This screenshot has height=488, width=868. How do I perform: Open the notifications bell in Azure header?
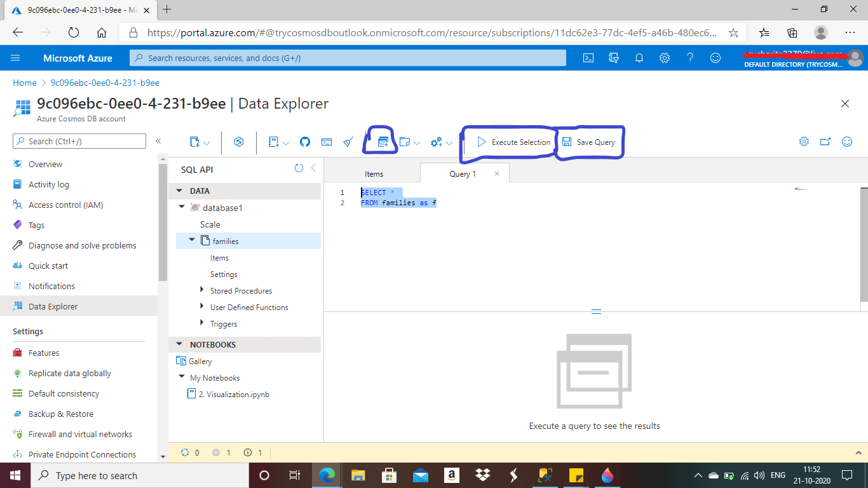pyautogui.click(x=639, y=58)
